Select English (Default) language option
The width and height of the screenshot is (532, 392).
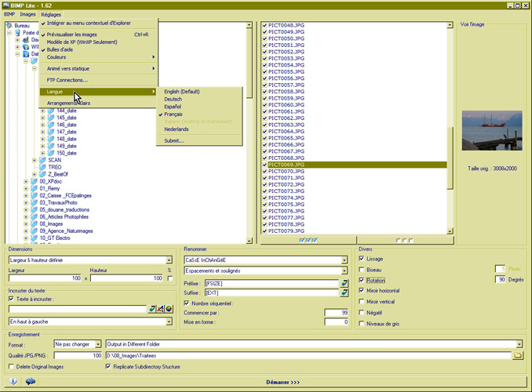[183, 92]
